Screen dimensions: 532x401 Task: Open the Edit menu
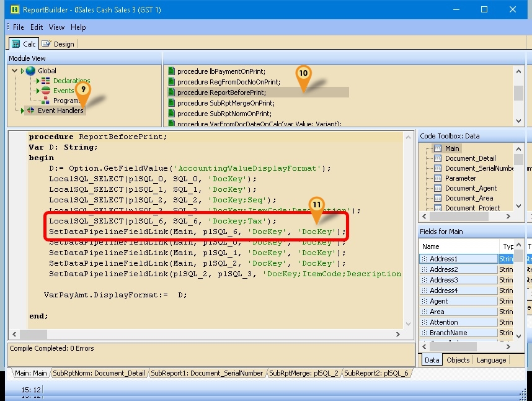[x=37, y=27]
